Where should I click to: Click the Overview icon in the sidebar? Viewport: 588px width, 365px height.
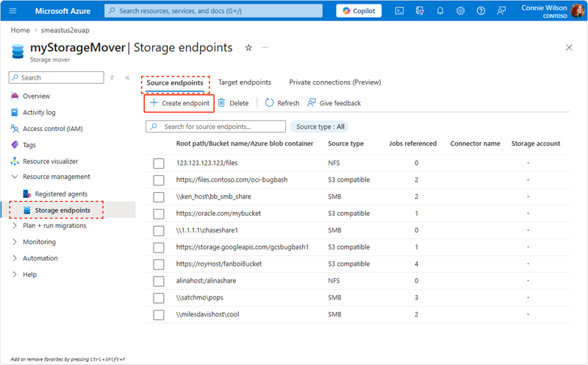click(15, 96)
